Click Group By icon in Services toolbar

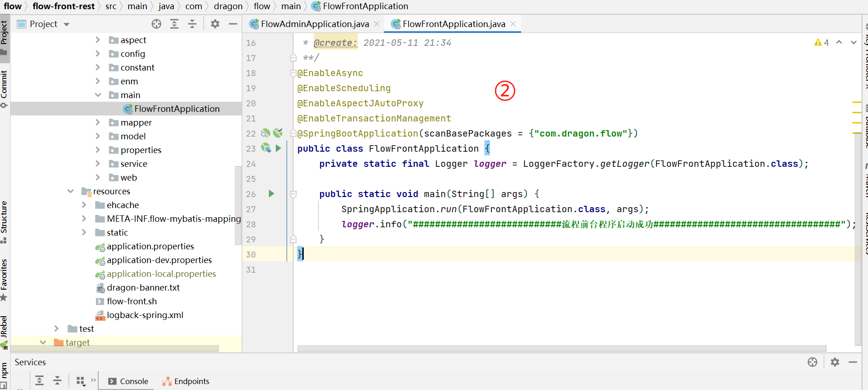[81, 381]
